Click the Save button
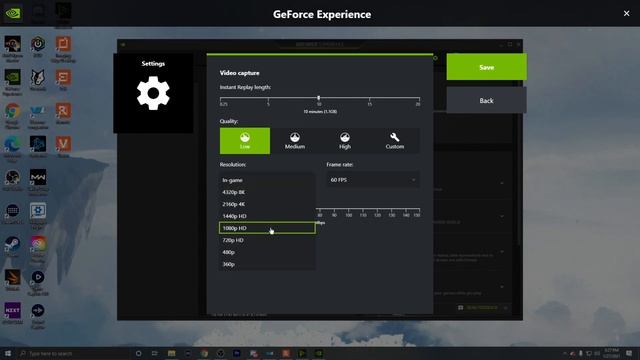Viewport: 640px width, 360px height. point(487,67)
